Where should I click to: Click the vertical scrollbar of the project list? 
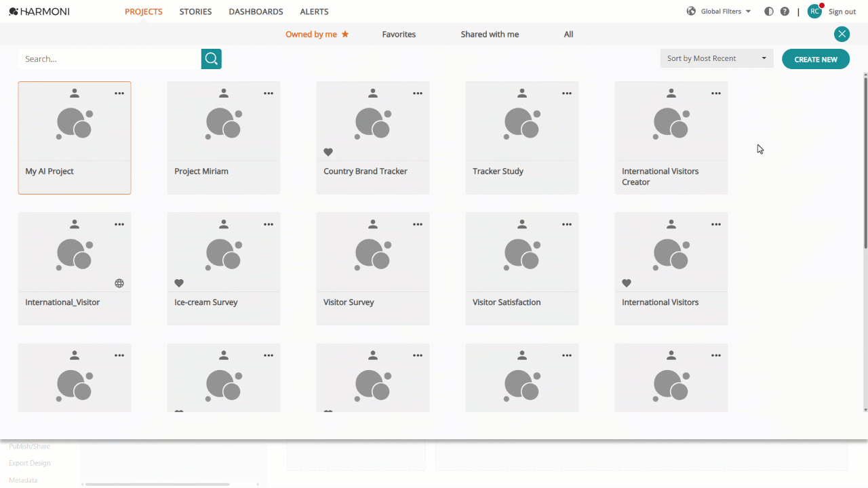pyautogui.click(x=865, y=163)
